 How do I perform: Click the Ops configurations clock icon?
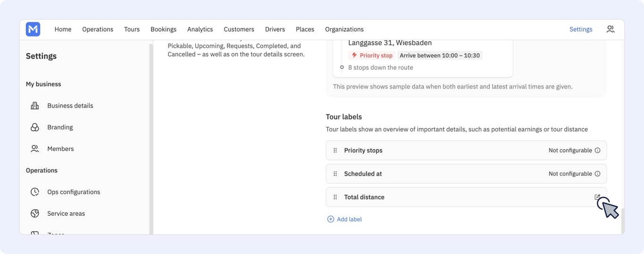pos(35,192)
